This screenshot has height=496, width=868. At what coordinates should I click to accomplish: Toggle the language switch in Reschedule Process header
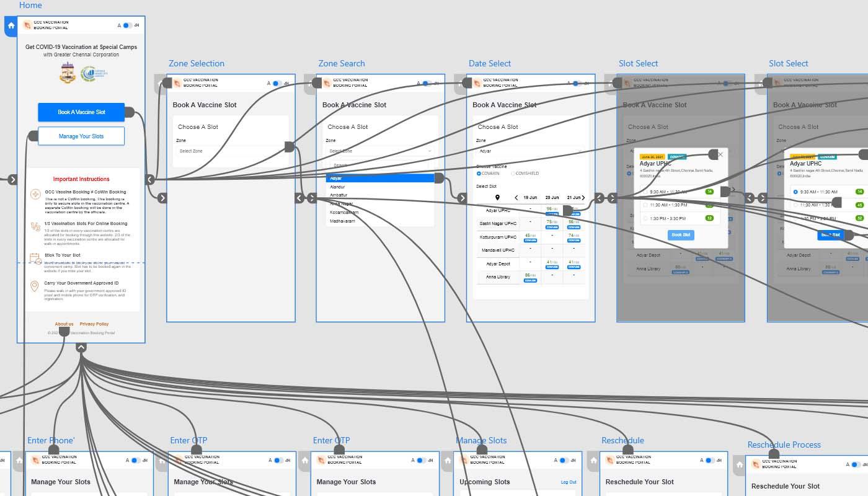856,465
